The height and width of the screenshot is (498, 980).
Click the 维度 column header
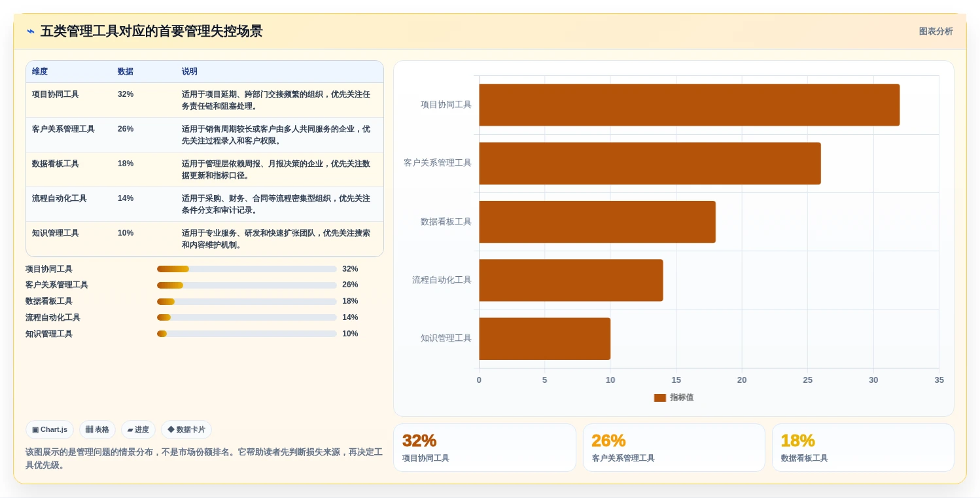(x=40, y=72)
